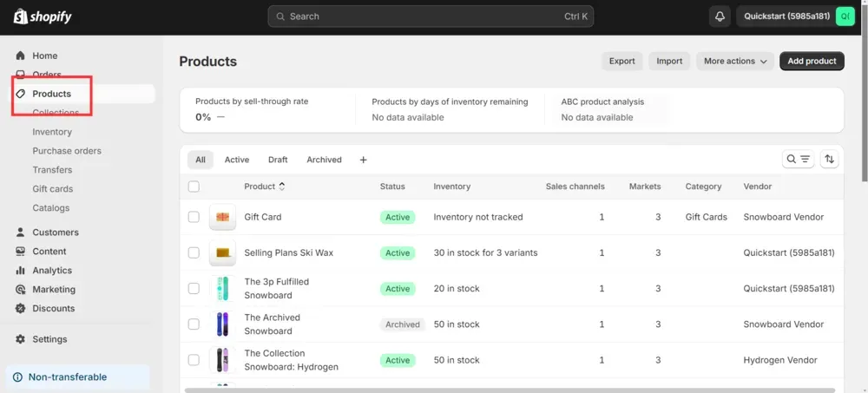This screenshot has height=393, width=868.
Task: Open The Archived Snowboard product
Action: pyautogui.click(x=273, y=324)
